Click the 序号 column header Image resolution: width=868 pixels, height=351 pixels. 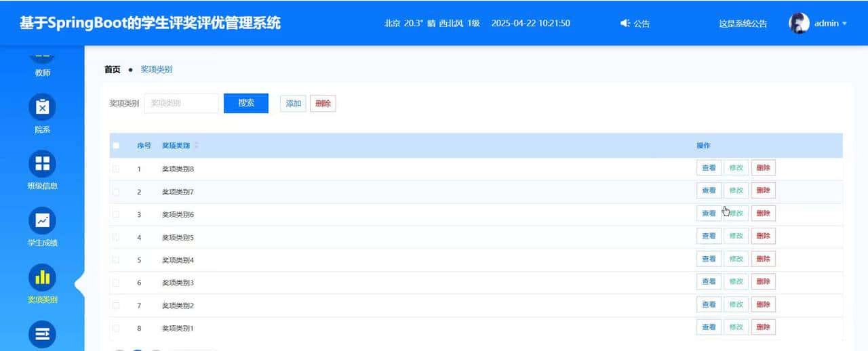tap(144, 146)
